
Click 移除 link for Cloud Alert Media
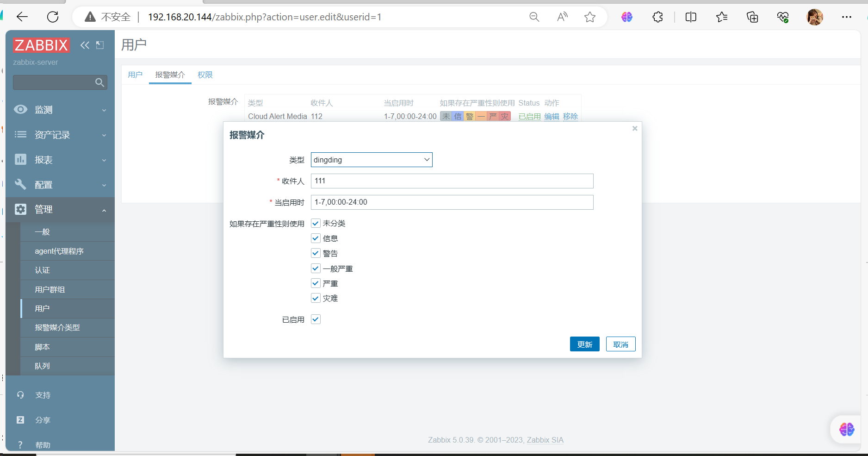point(570,116)
